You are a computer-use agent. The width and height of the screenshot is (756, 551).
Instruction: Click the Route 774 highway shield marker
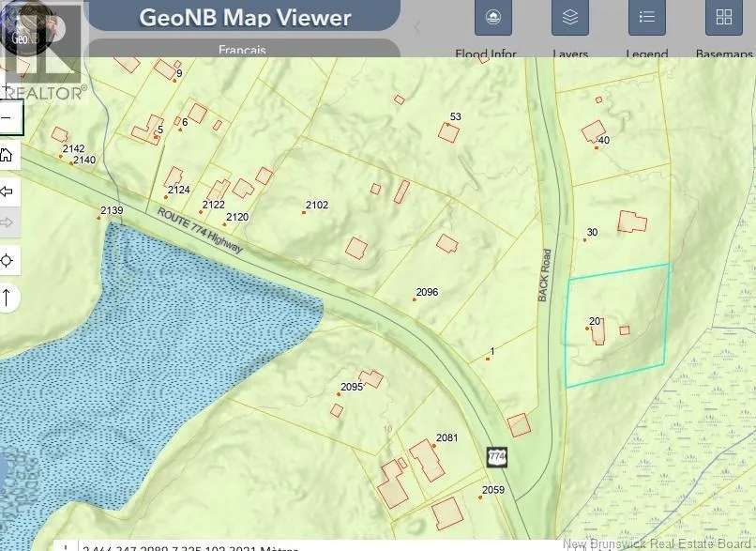497,457
